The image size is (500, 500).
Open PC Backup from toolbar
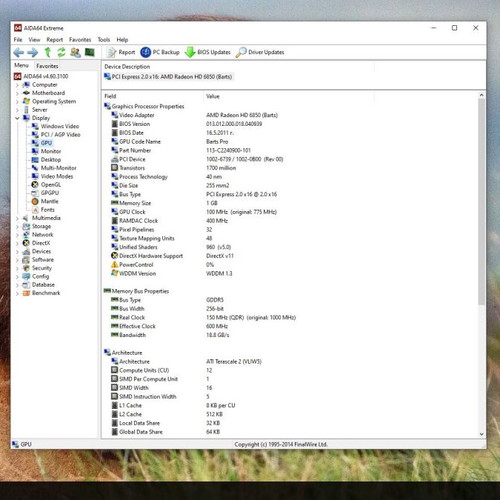point(160,52)
